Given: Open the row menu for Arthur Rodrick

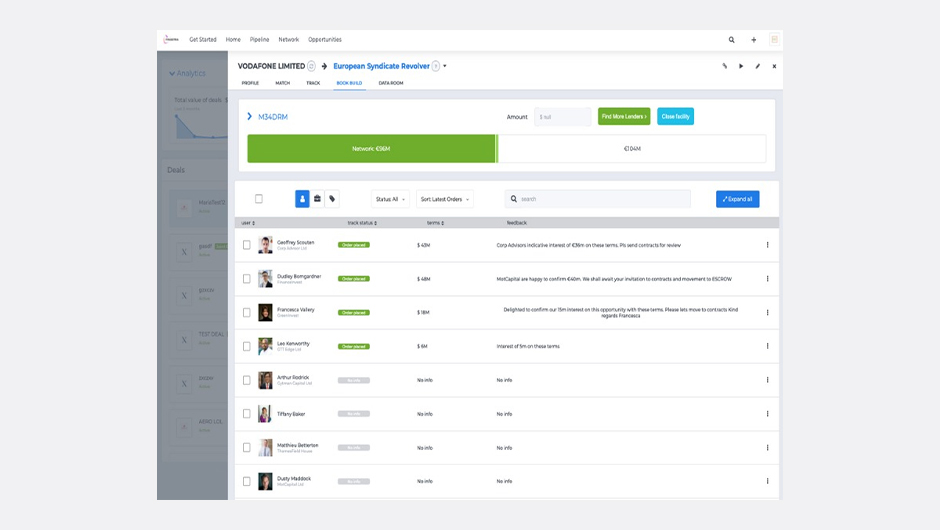Looking at the screenshot, I should coord(767,380).
